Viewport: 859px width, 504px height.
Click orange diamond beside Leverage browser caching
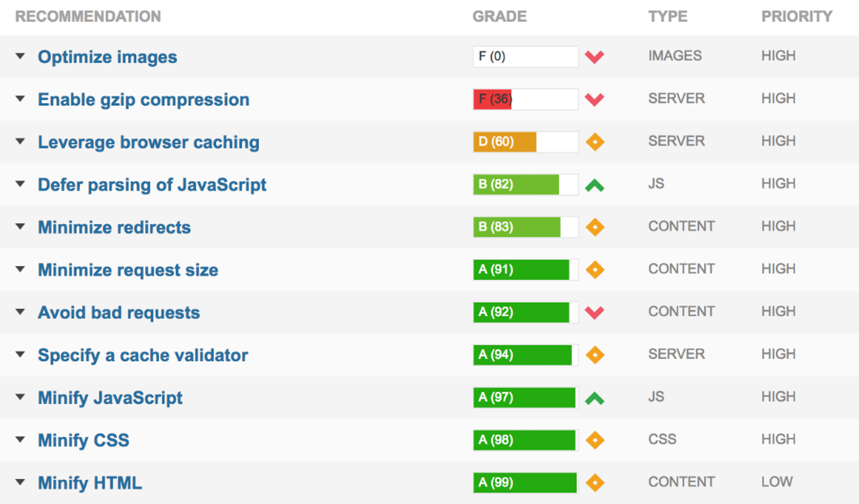(595, 142)
